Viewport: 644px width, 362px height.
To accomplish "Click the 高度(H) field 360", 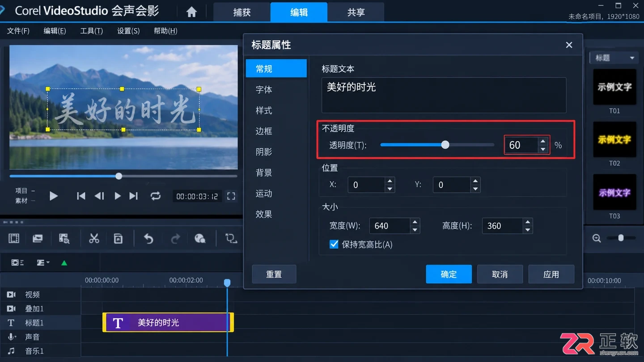I will tap(502, 226).
